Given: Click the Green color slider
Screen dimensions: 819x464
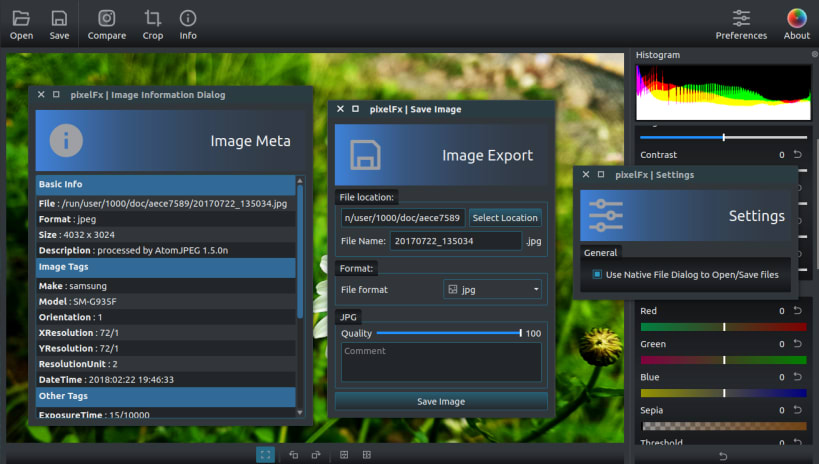Looking at the screenshot, I should point(723,360).
